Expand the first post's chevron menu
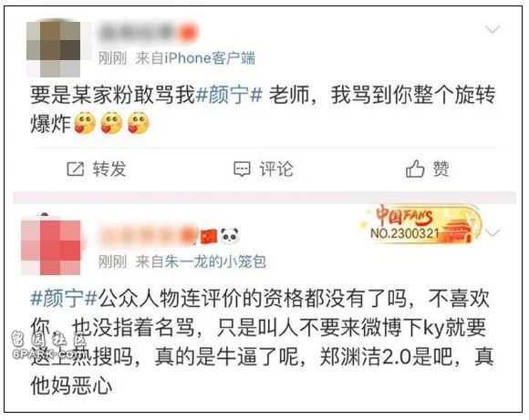Image resolution: width=529 pixels, height=420 pixels. coord(493,30)
